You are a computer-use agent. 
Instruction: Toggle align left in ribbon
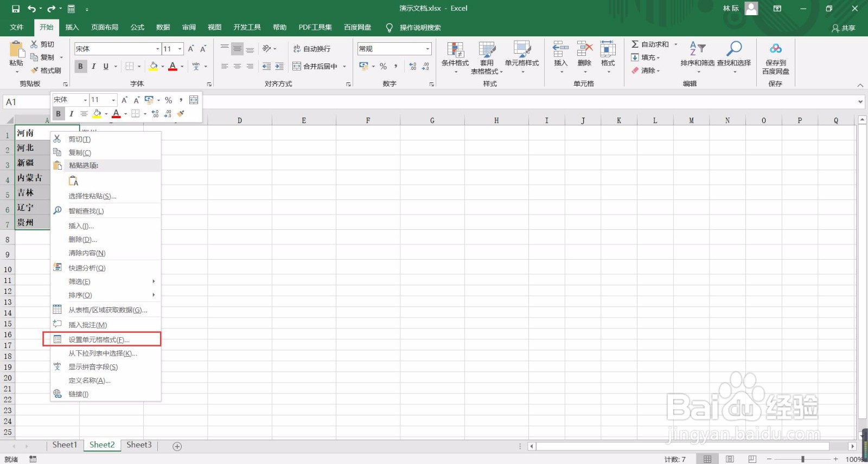pyautogui.click(x=224, y=66)
